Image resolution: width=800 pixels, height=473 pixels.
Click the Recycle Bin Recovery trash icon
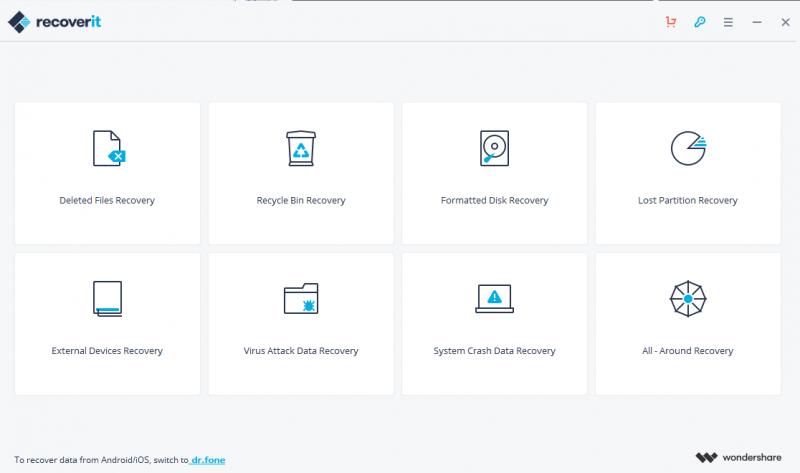pos(301,148)
